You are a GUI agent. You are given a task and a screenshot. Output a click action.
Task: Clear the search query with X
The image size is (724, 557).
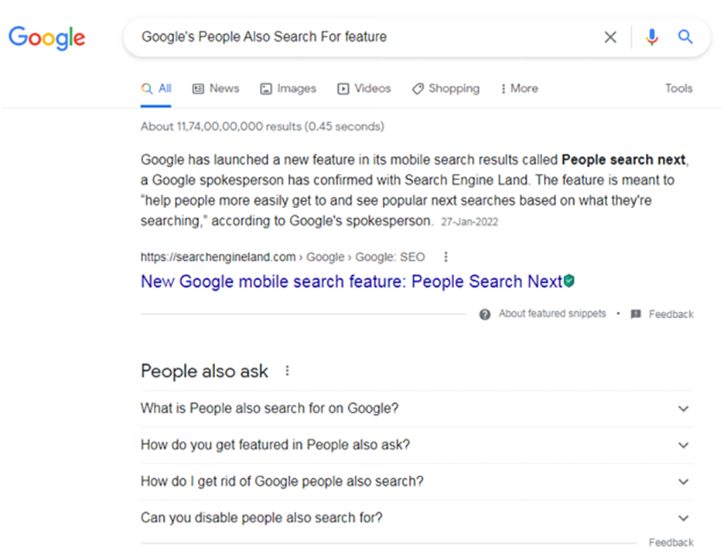[x=610, y=37]
